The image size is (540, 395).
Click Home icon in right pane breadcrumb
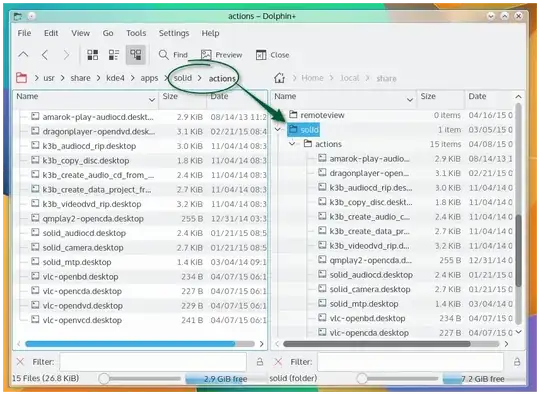279,78
